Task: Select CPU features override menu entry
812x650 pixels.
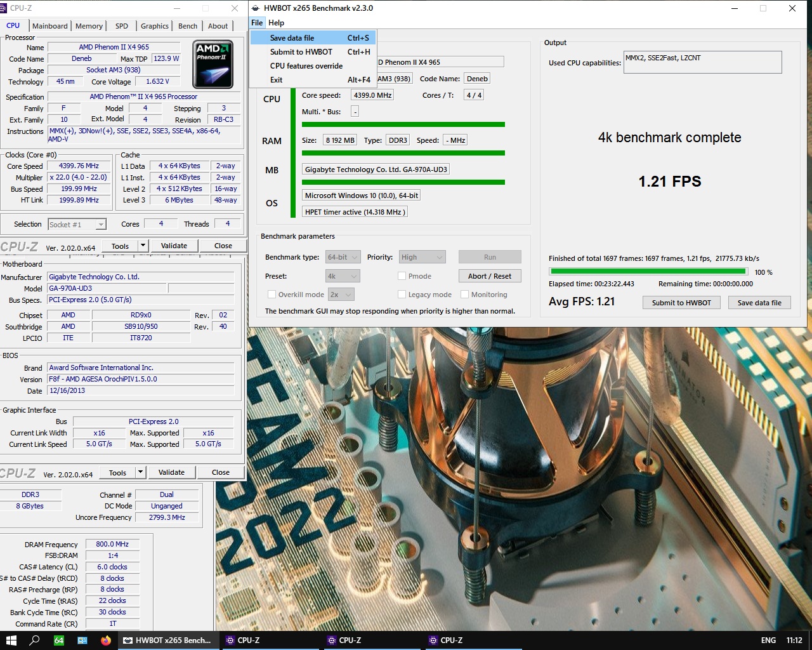Action: 313,66
